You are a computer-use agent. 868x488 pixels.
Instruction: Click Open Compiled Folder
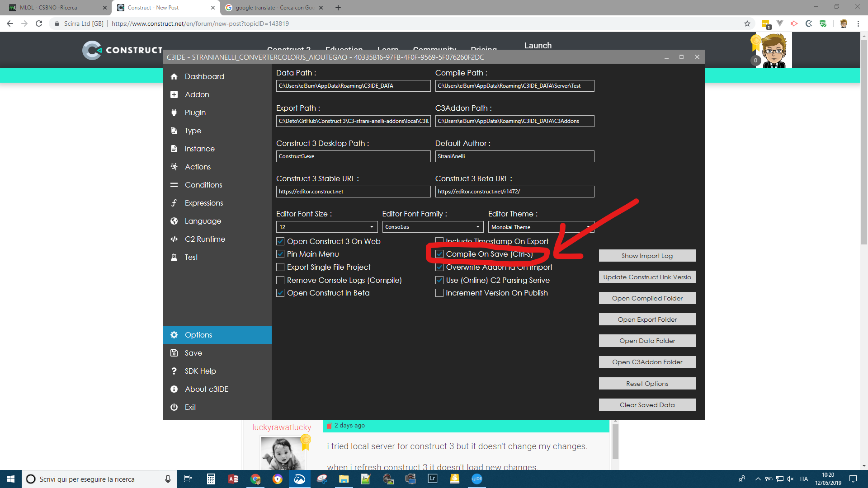tap(647, 298)
